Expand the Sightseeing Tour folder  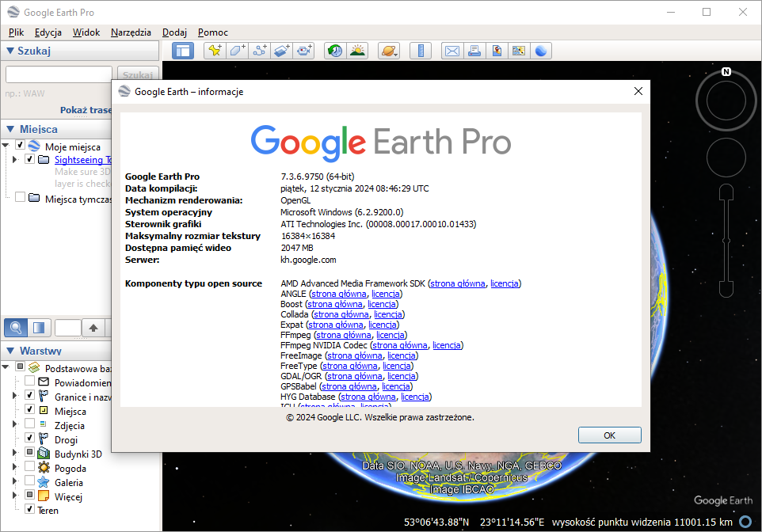tap(14, 159)
